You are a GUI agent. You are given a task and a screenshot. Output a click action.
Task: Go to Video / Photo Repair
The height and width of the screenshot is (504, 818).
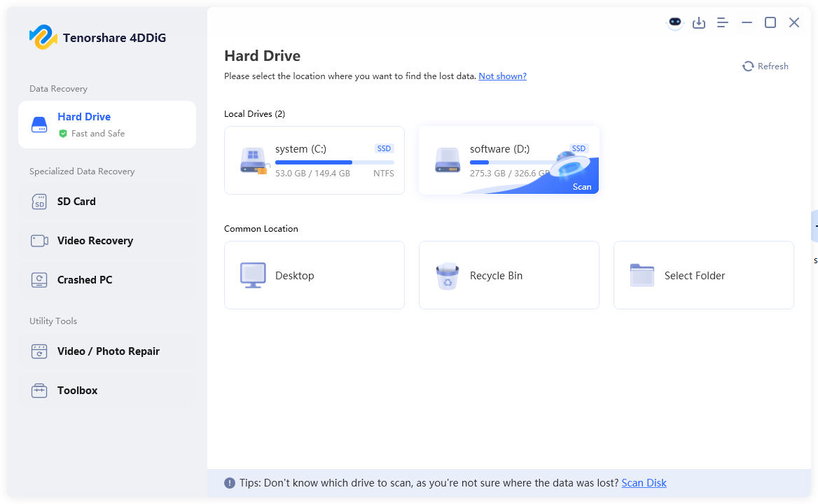[x=107, y=351]
